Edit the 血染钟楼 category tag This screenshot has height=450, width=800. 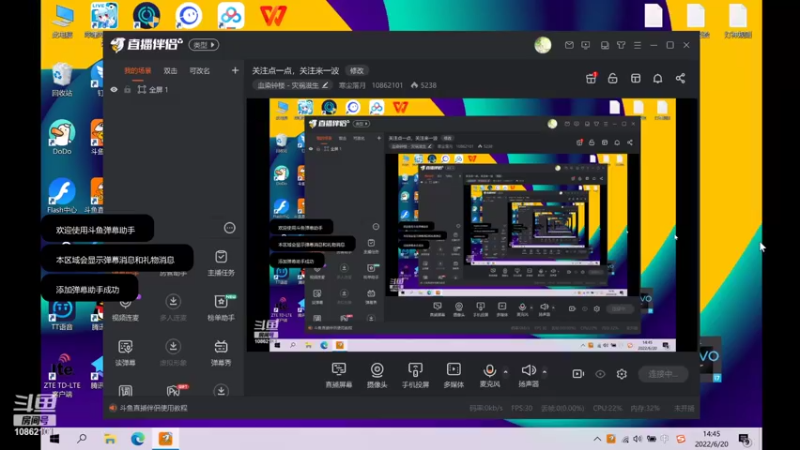click(293, 85)
